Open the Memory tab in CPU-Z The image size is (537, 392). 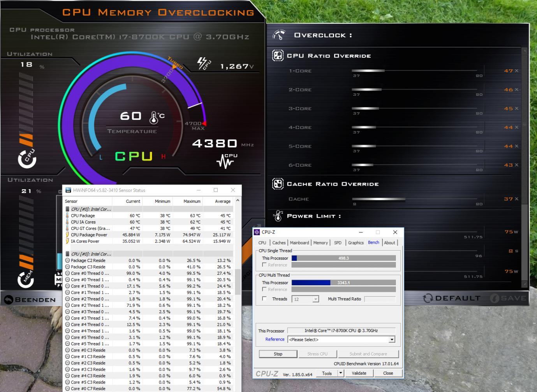point(320,243)
